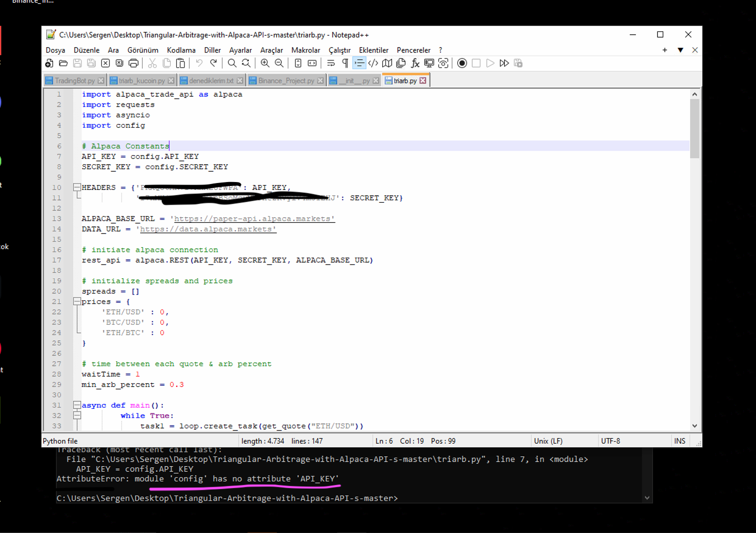The width and height of the screenshot is (756, 533).
Task: Toggle word wrap in the toolbar
Action: tap(331, 63)
